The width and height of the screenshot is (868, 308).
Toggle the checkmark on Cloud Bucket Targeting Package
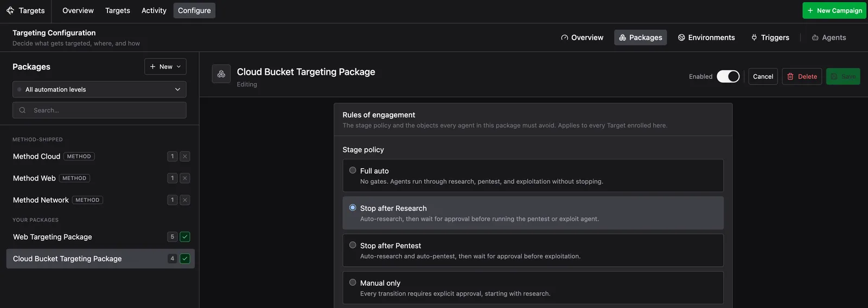pos(185,259)
